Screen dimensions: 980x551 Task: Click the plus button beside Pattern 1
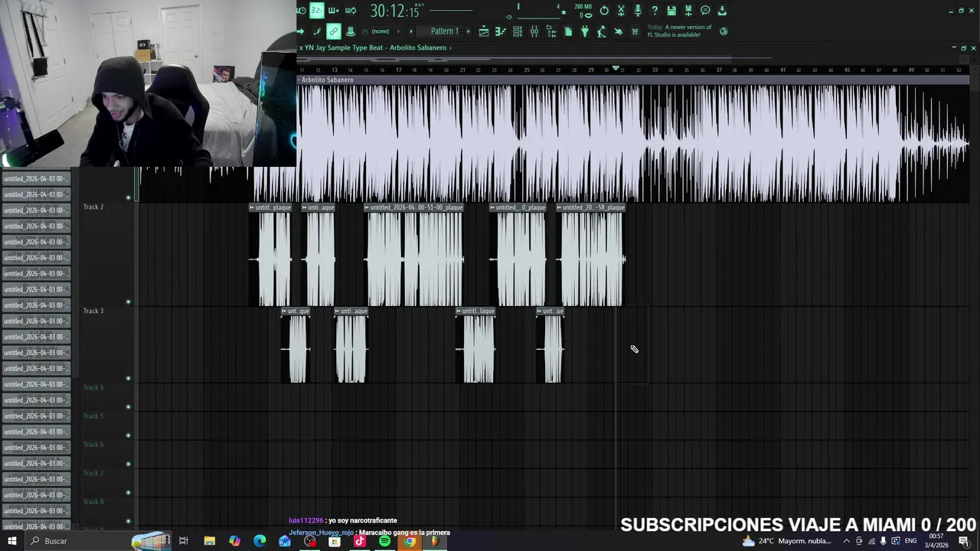pyautogui.click(x=468, y=31)
